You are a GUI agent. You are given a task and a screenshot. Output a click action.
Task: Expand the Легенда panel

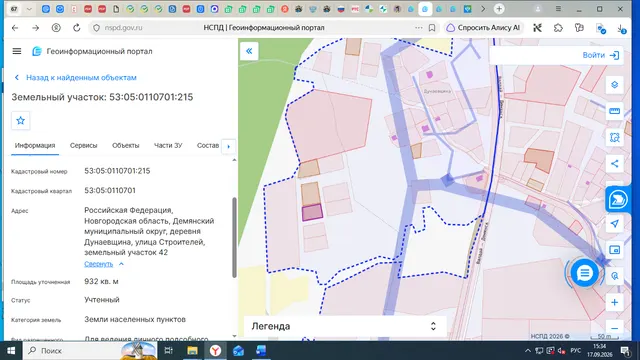pyautogui.click(x=345, y=326)
